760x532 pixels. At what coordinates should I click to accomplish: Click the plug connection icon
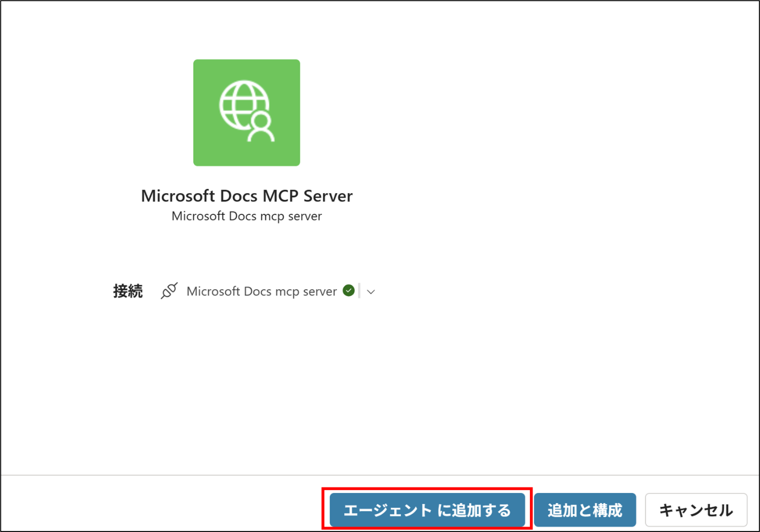coord(169,291)
